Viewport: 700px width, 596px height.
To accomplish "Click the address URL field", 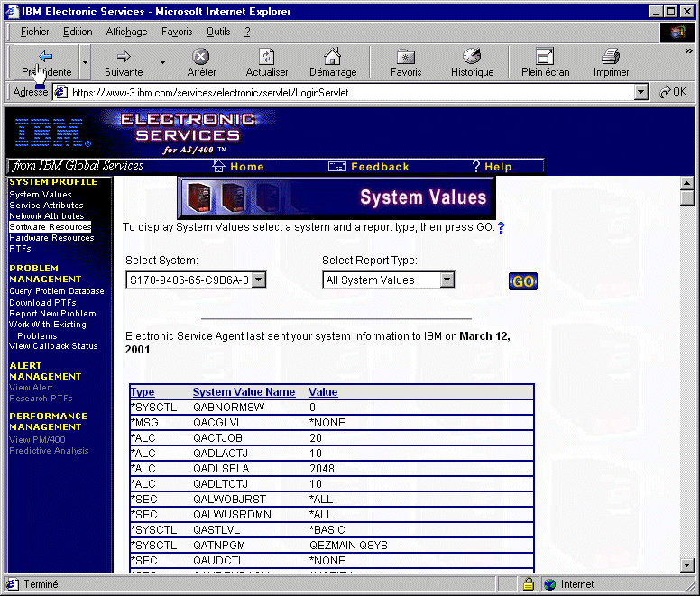I will click(350, 93).
